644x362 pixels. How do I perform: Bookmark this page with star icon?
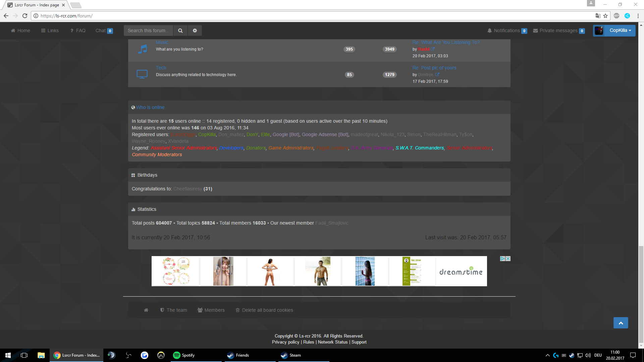[x=605, y=16]
